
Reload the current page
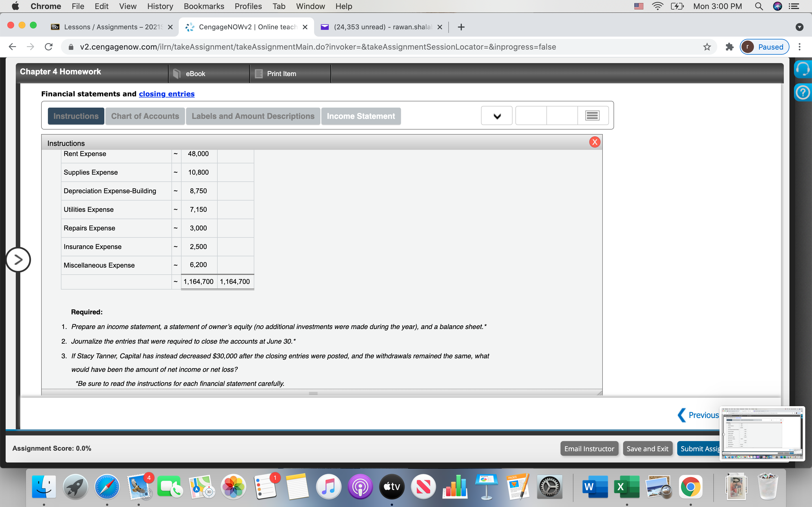pyautogui.click(x=48, y=46)
